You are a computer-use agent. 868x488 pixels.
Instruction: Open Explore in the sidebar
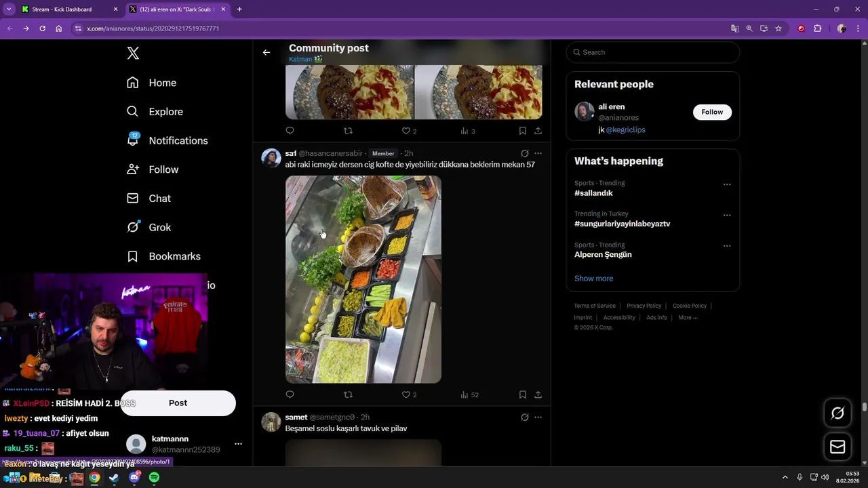pyautogui.click(x=155, y=112)
